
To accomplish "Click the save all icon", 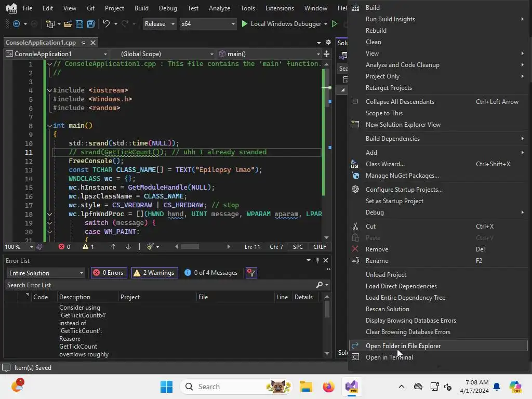I will [90, 24].
